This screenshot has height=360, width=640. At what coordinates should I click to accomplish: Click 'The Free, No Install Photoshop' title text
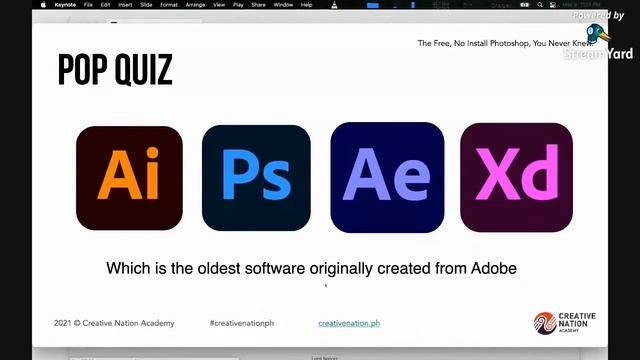coord(505,43)
